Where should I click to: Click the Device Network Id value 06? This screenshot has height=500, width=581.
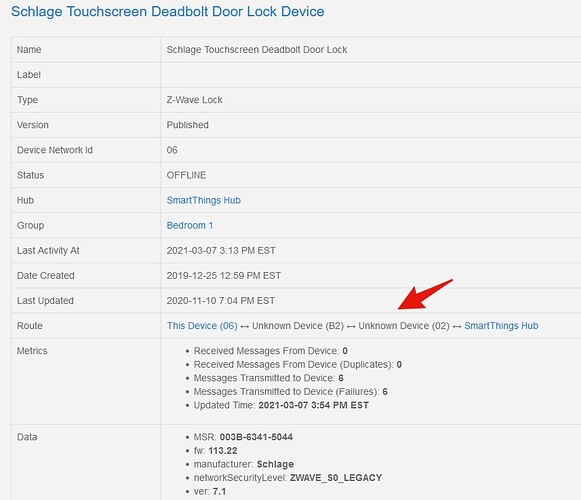tap(172, 150)
